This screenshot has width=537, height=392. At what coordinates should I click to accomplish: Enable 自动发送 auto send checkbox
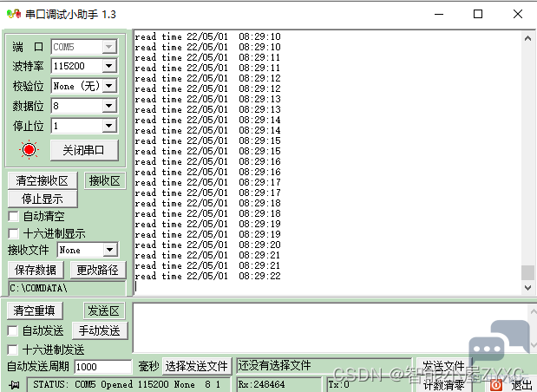point(13,330)
